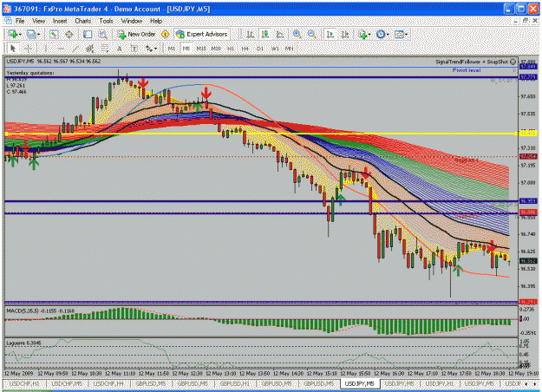This screenshot has width=542, height=392.
Task: Click the New Order button
Action: pos(136,34)
